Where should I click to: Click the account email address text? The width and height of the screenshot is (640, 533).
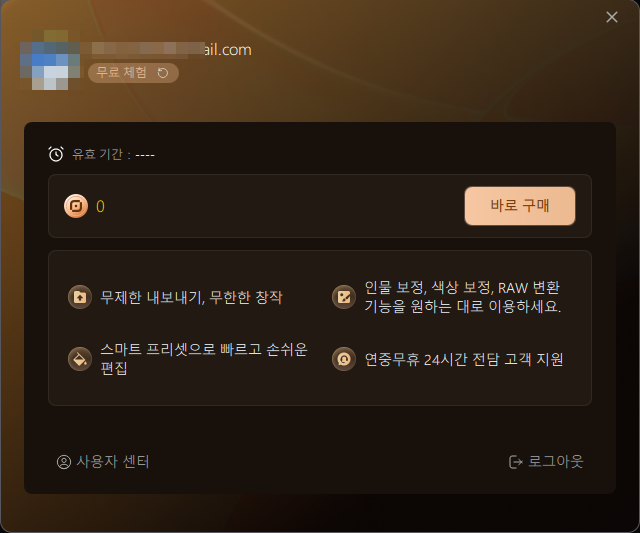(x=171, y=50)
